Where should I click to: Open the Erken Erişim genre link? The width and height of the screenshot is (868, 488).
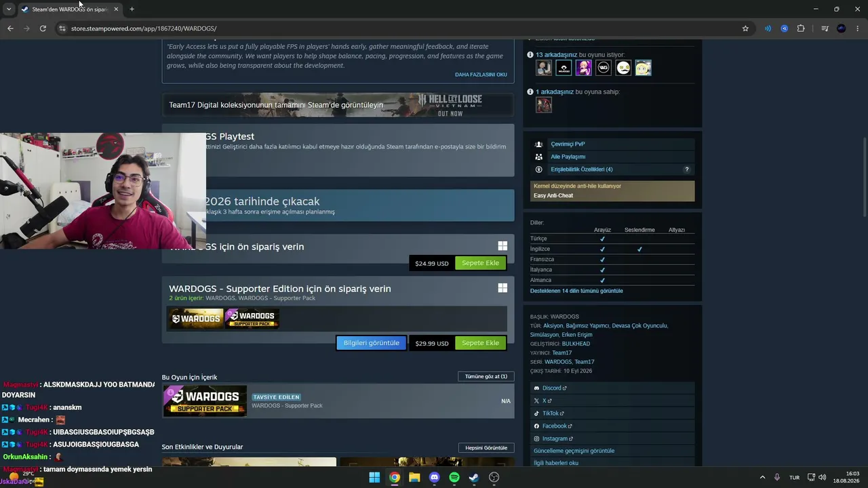point(577,335)
